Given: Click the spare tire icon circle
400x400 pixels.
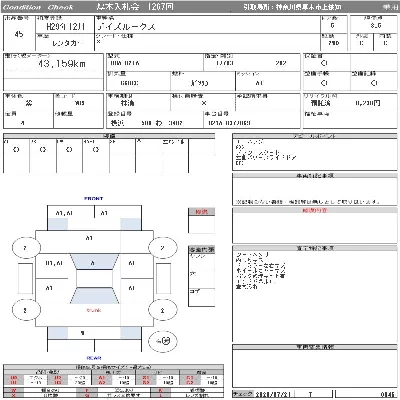Looking at the screenshot, I should pyautogui.click(x=162, y=341).
